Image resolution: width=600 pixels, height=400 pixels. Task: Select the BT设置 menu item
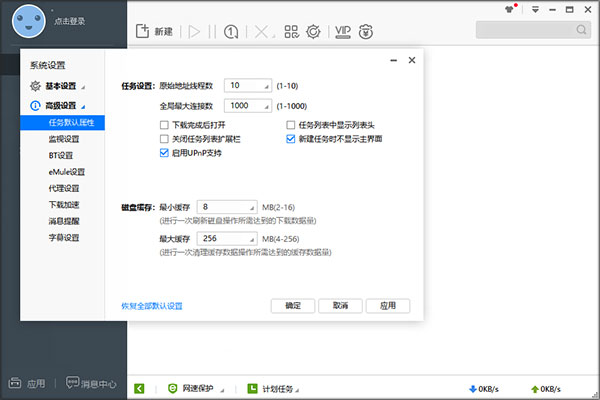point(62,155)
